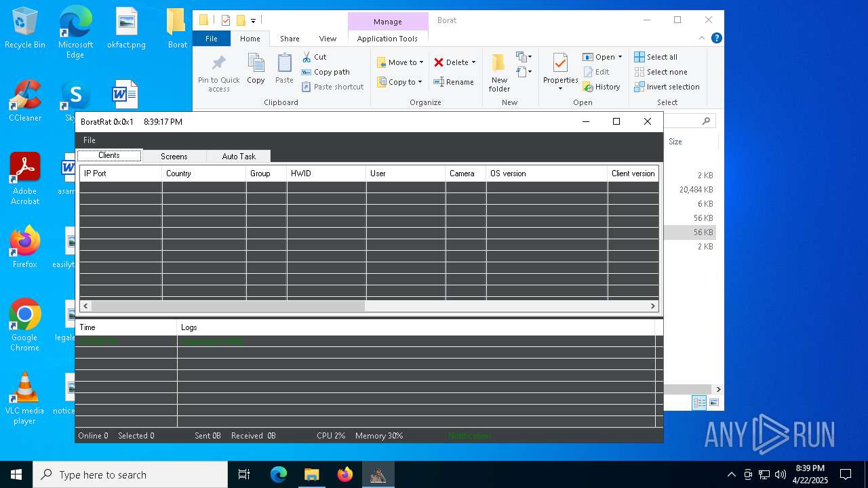
Task: Click the History button
Action: (601, 87)
